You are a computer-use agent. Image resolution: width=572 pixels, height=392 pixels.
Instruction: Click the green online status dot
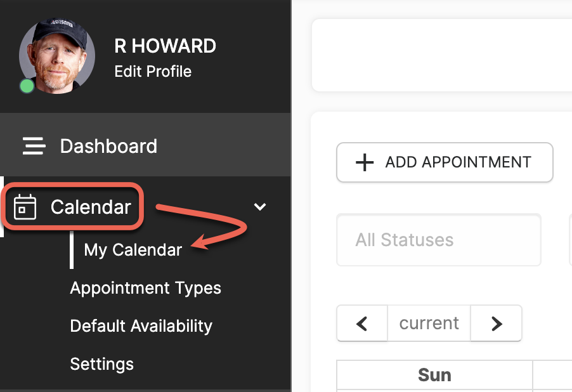click(x=27, y=86)
